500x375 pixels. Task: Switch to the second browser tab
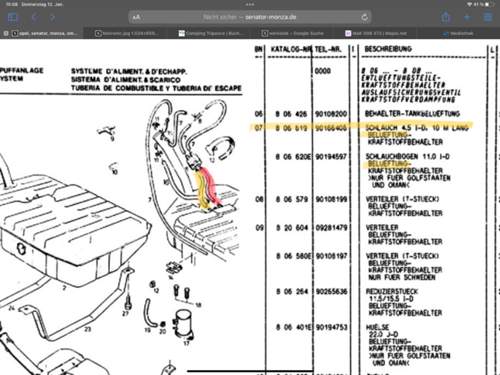125,33
